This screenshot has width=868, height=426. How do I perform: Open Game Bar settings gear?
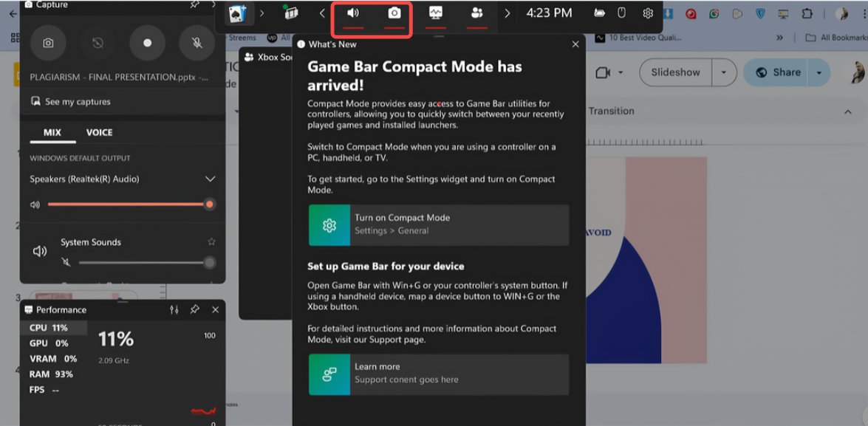(x=648, y=13)
